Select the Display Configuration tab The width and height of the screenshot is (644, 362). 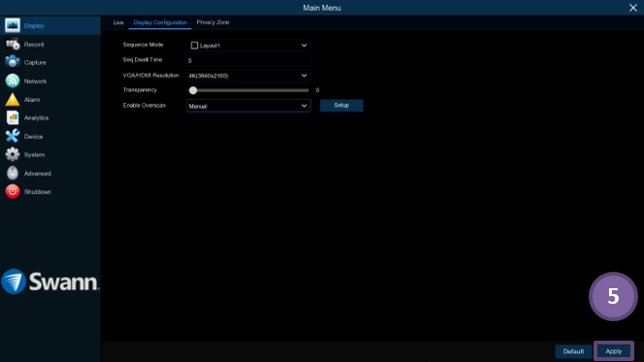[x=160, y=22]
